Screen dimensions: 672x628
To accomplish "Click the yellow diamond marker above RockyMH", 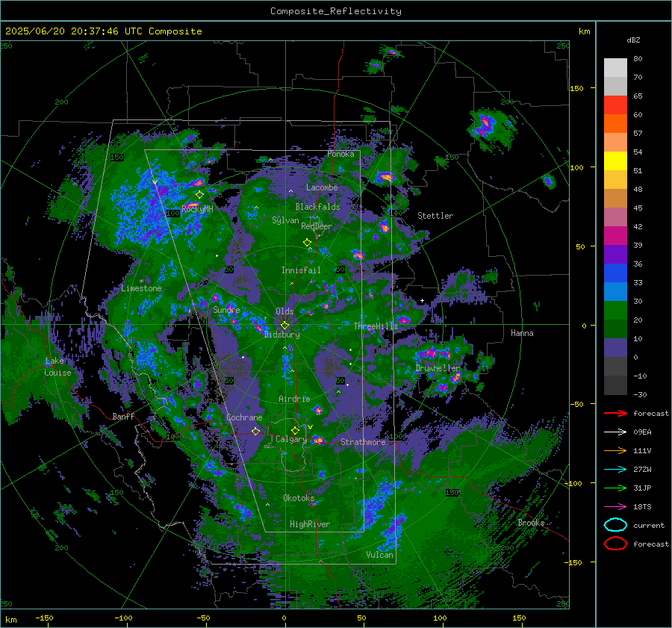I will pos(199,195).
